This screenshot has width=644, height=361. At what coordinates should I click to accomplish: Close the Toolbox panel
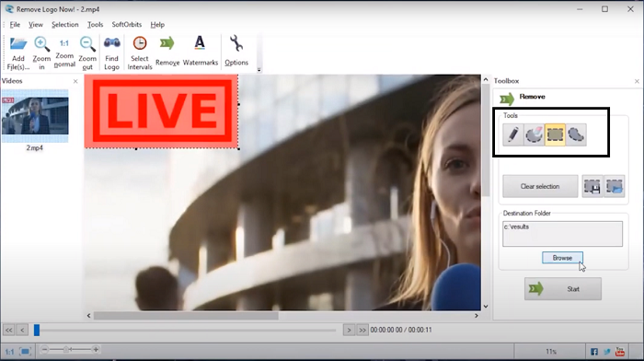[637, 81]
